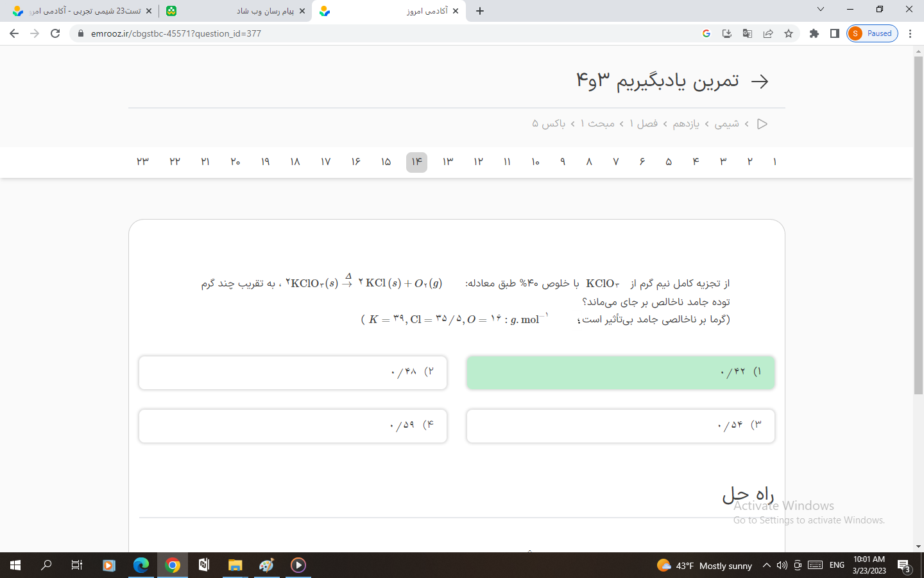
Task: Click the play triangle icon in breadcrumb
Action: (x=762, y=124)
